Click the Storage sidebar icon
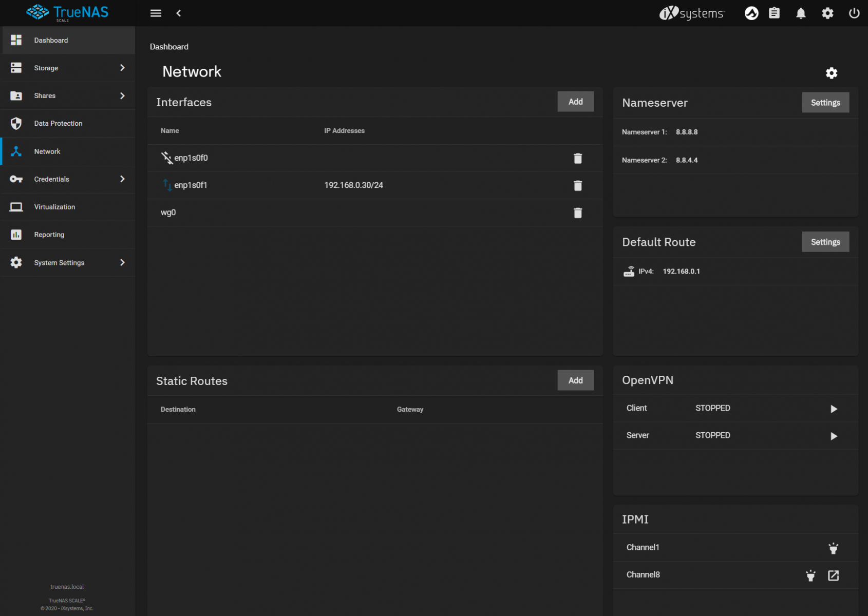This screenshot has height=616, width=868. click(x=16, y=68)
